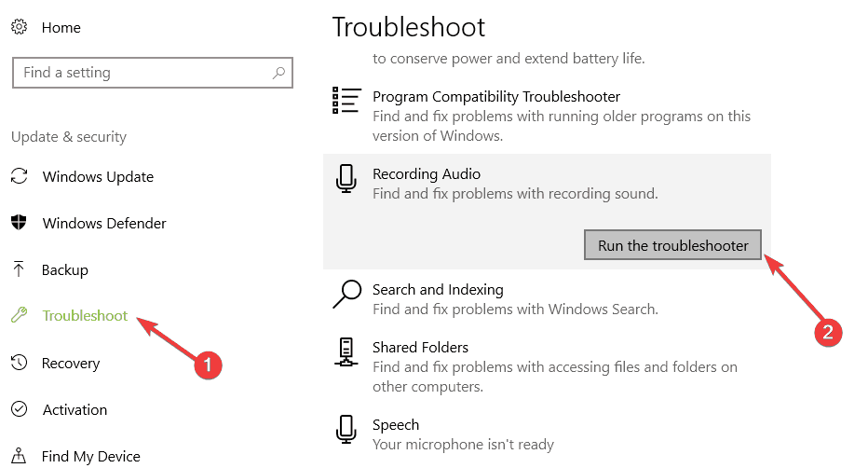Open the Backup section
Viewport: 868px width, 468px height.
[x=65, y=269]
